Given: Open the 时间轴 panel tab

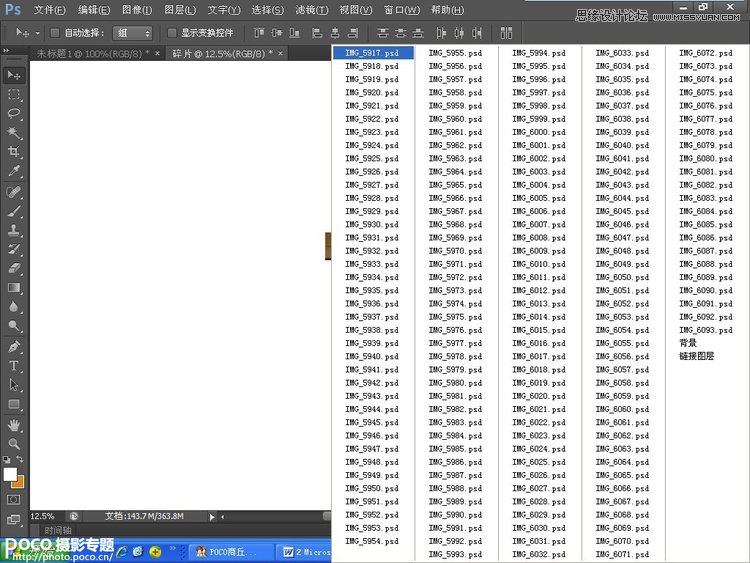Looking at the screenshot, I should [58, 530].
